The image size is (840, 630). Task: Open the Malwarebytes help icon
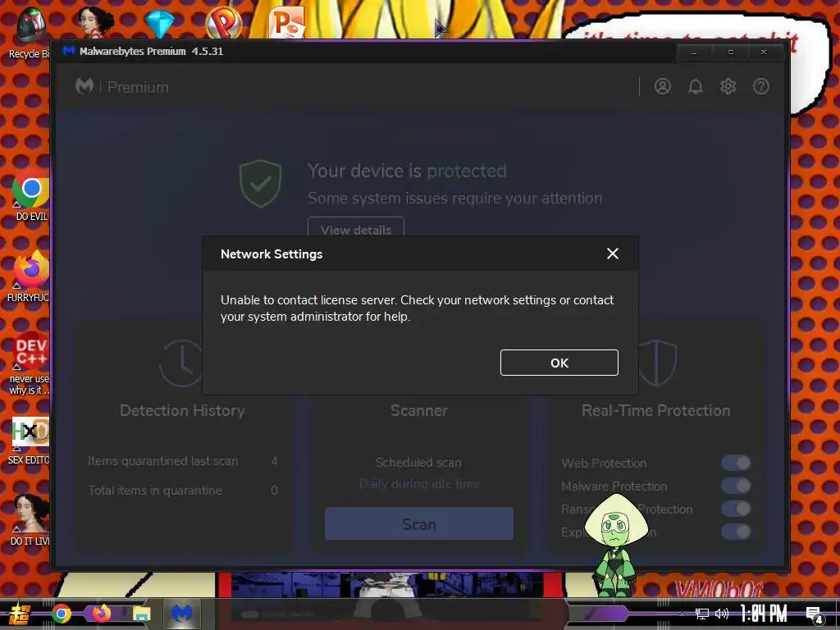tap(760, 86)
